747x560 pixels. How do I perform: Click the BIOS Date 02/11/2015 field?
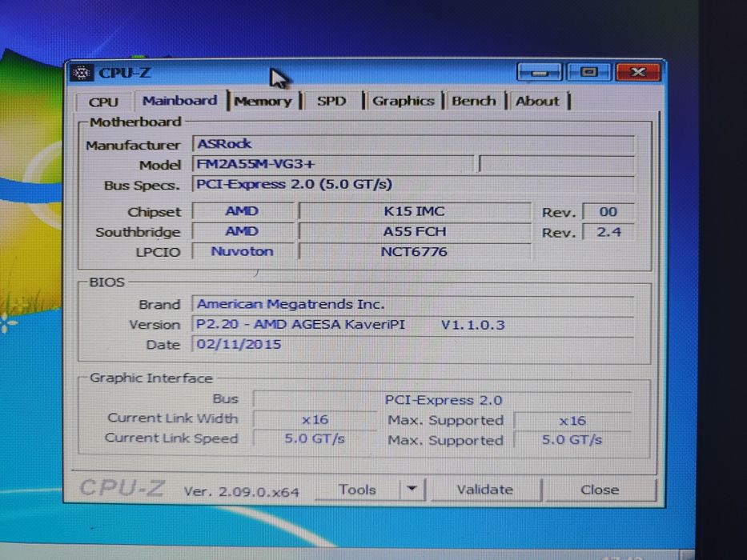pyautogui.click(x=413, y=344)
